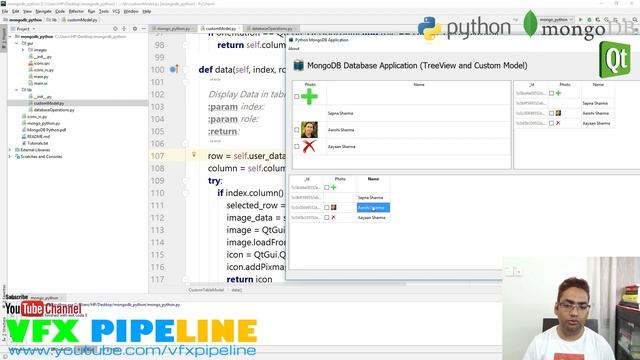The width and height of the screenshot is (640, 360).
Task: Switch to mongo_python.py editor tab
Action: coord(173,29)
